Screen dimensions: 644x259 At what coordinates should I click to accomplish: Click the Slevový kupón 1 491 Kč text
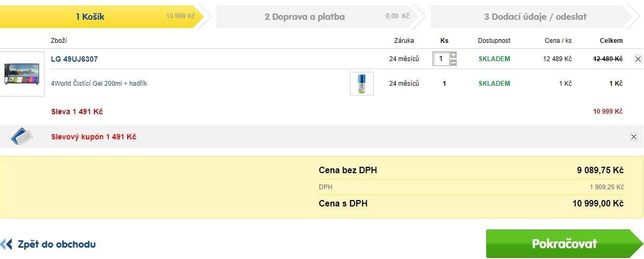point(93,137)
